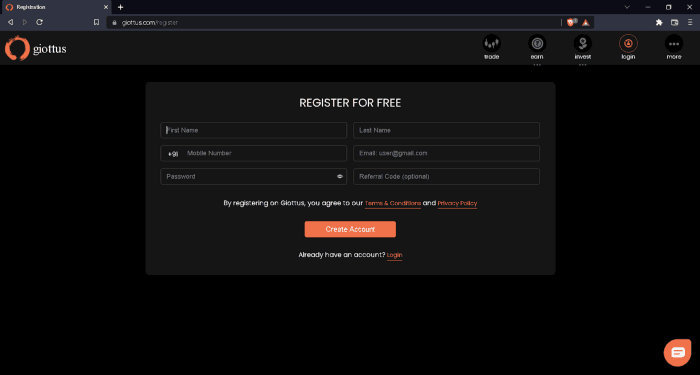Click the +91 country code prefix
The image size is (700, 375).
[173, 154]
